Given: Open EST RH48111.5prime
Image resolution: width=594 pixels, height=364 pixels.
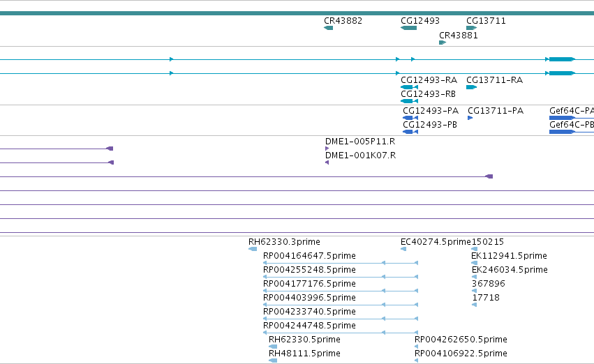Looking at the screenshot, I should pos(273,361).
